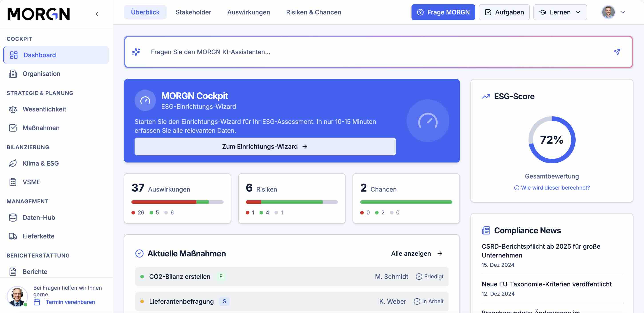Viewport: 644px width, 313px height.
Task: Open the Lernen dropdown menu
Action: (560, 12)
